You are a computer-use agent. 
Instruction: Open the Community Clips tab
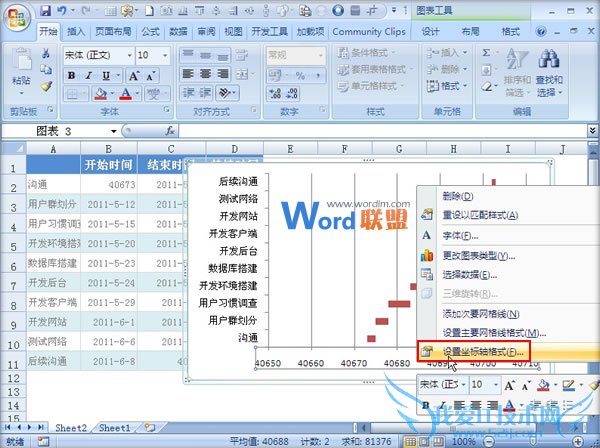click(x=369, y=31)
